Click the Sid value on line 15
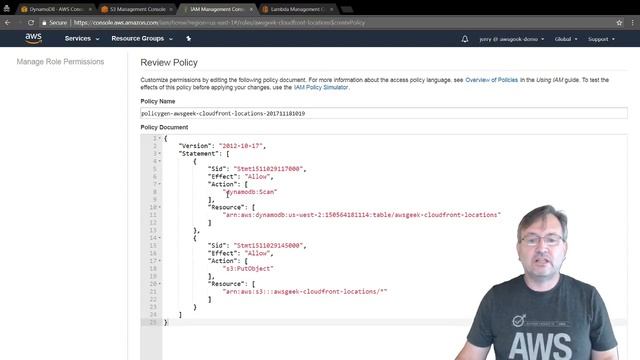The image size is (640, 360). click(x=268, y=245)
